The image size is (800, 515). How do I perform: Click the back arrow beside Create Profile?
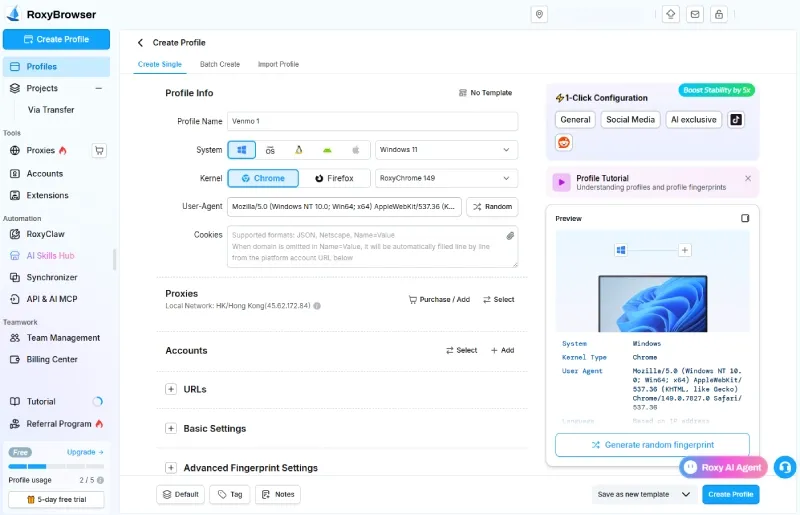point(140,43)
